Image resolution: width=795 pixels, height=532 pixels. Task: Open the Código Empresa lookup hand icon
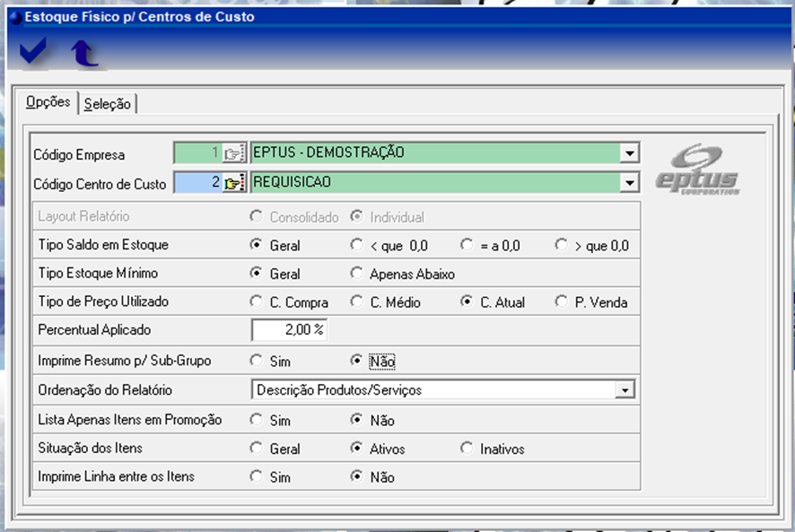(234, 153)
